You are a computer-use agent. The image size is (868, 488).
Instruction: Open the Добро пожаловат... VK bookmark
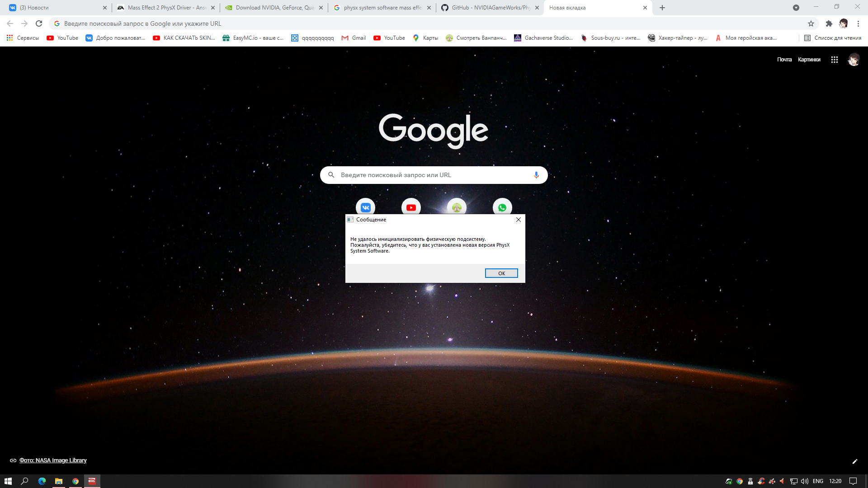[116, 38]
